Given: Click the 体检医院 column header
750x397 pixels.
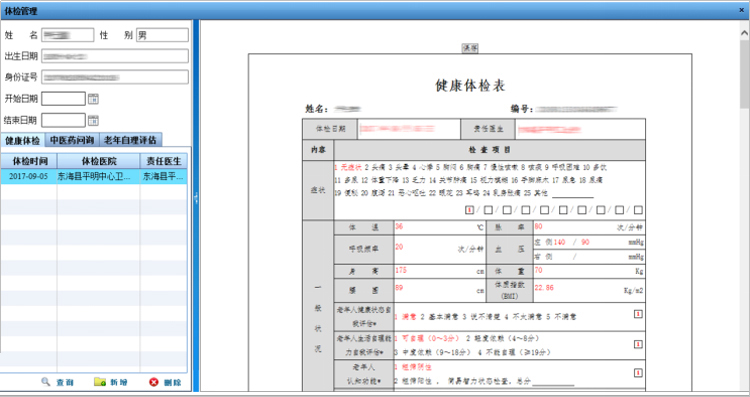Looking at the screenshot, I should click(99, 161).
